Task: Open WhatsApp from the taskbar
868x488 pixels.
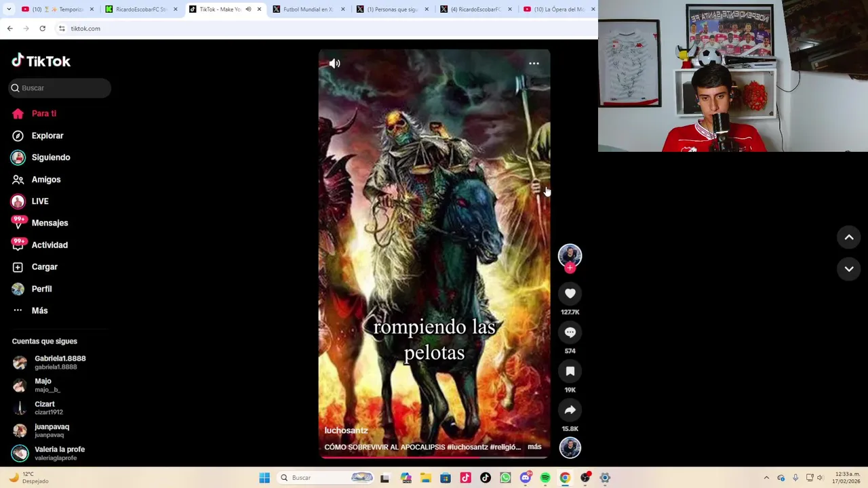Action: click(505, 478)
